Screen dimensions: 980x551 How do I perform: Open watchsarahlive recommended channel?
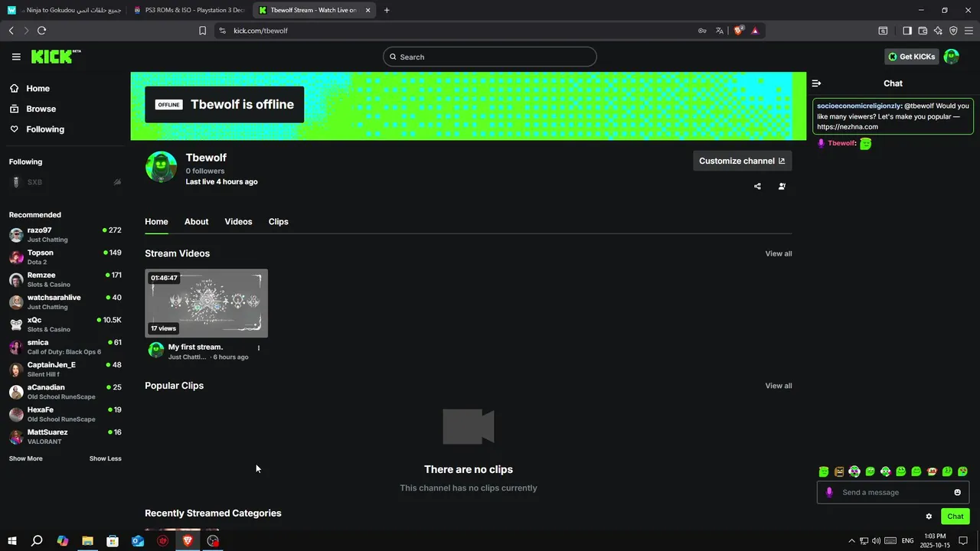[x=65, y=302]
